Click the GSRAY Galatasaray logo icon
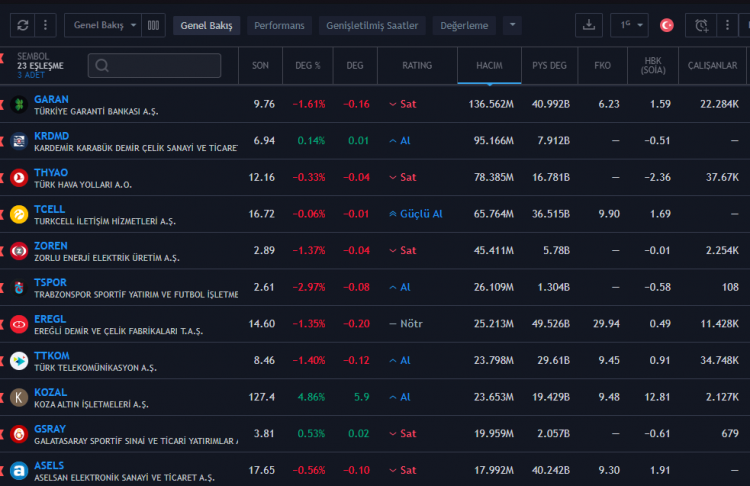750x486 pixels. pyautogui.click(x=19, y=434)
